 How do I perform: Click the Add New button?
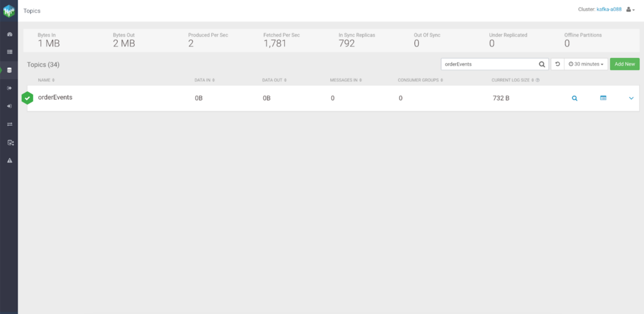coord(625,64)
